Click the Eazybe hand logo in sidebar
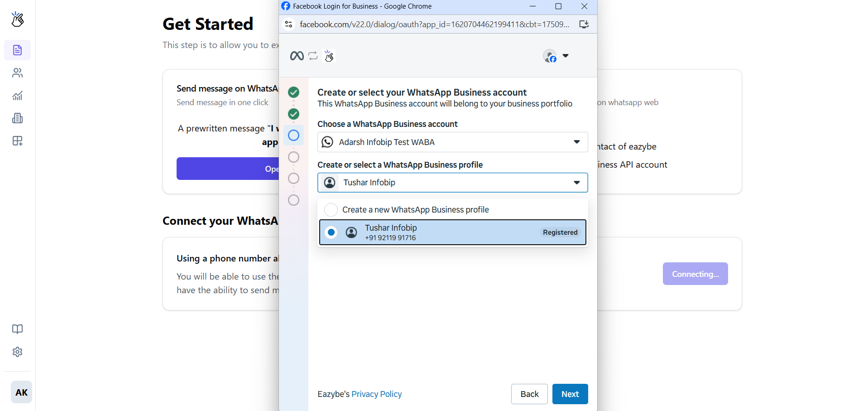Image resolution: width=868 pixels, height=411 pixels. click(x=17, y=19)
